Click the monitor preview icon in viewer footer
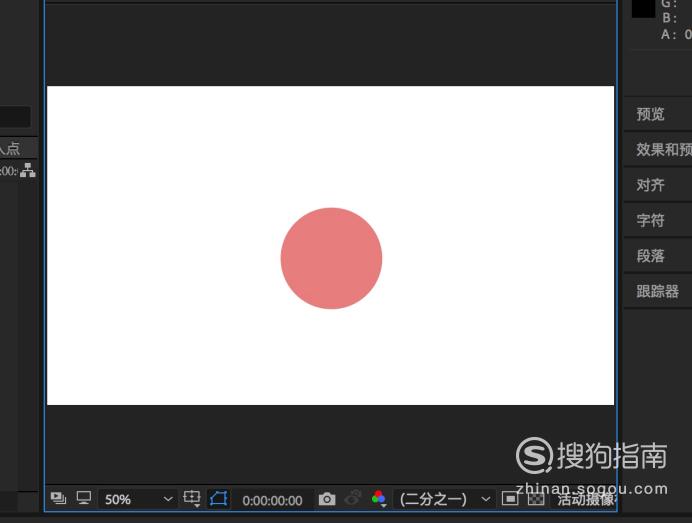Screen dimensions: 692x523 tap(84, 498)
